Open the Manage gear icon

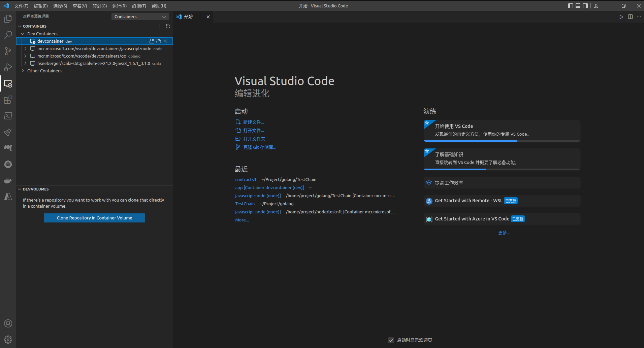[x=8, y=340]
